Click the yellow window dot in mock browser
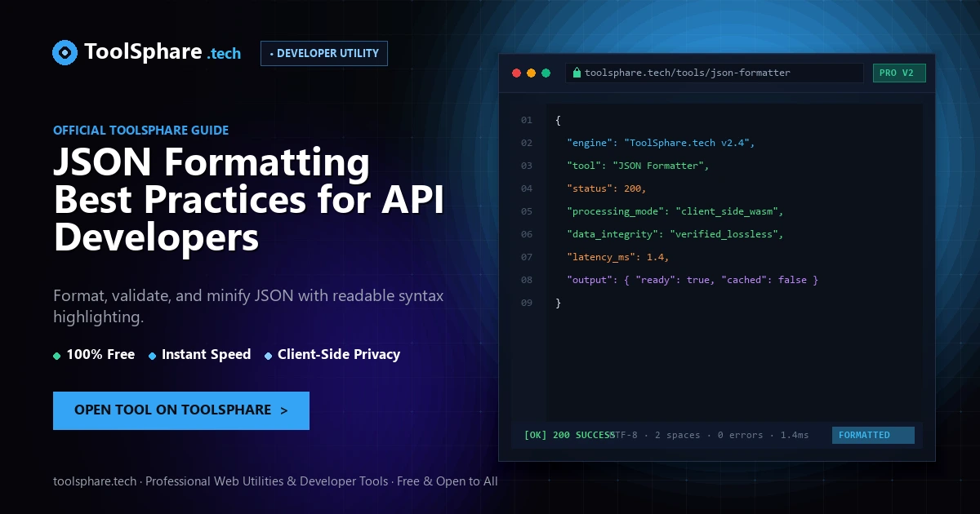Image resolution: width=980 pixels, height=514 pixels. 531,73
